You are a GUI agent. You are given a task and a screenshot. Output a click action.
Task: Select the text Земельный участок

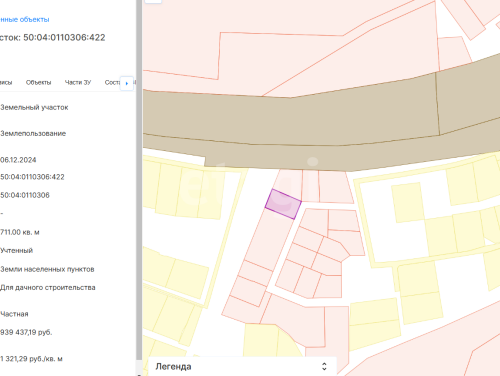pos(34,107)
